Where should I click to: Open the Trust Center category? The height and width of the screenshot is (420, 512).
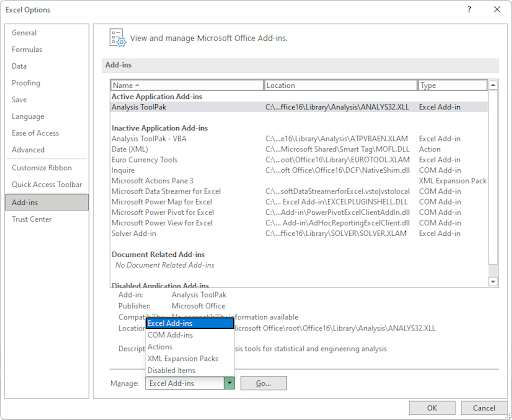point(32,219)
